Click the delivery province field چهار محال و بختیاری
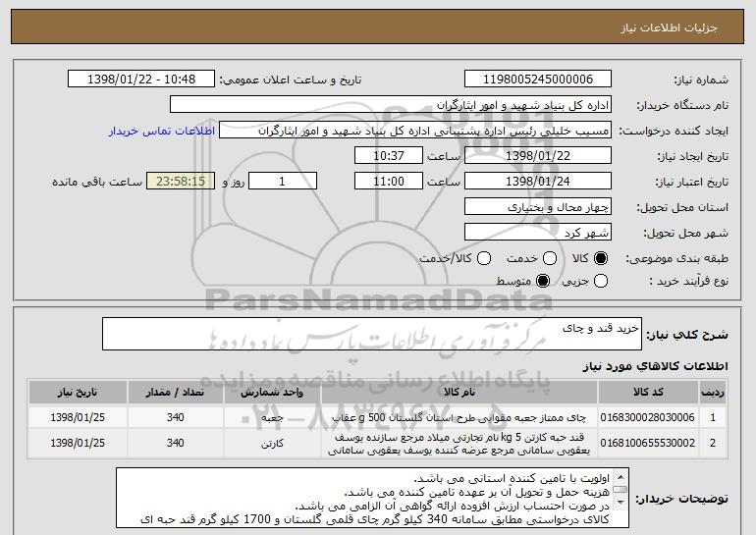 (538, 207)
